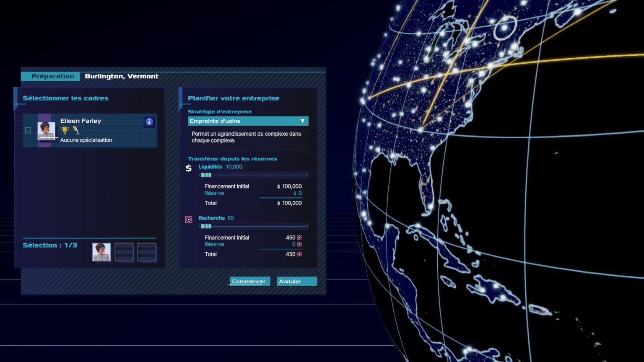Click the Eileen Farley name text
The width and height of the screenshot is (644, 362).
click(81, 121)
